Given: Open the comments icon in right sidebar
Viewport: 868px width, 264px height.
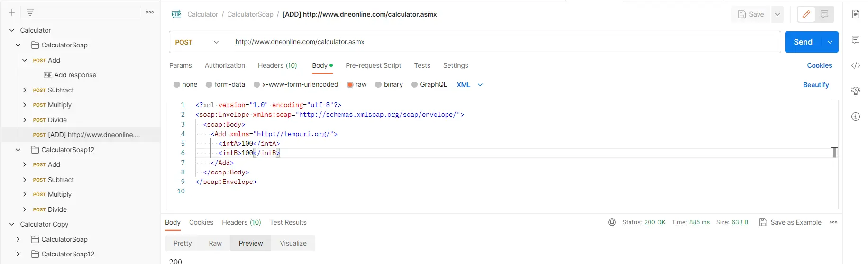Looking at the screenshot, I should [x=856, y=40].
